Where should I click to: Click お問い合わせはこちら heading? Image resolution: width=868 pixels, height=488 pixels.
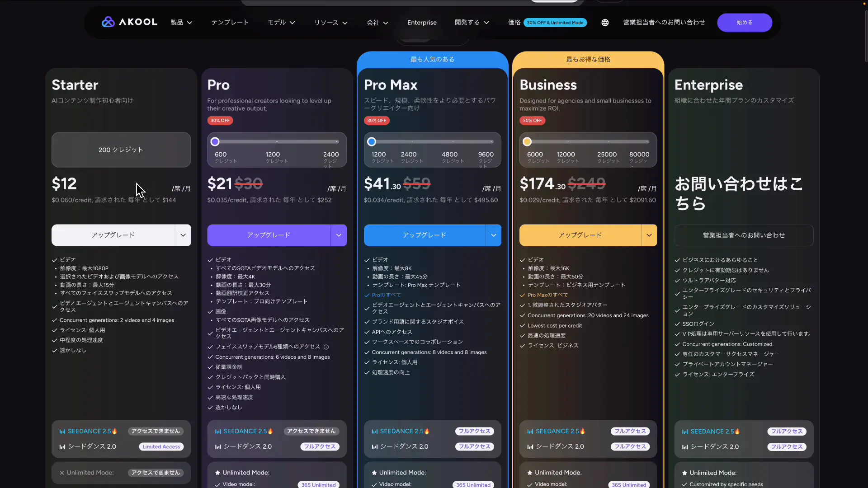[739, 193]
